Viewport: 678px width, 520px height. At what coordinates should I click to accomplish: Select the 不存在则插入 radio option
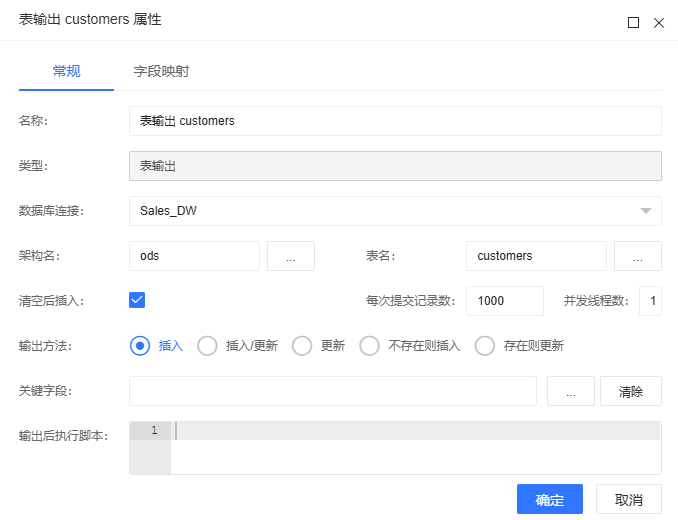370,346
